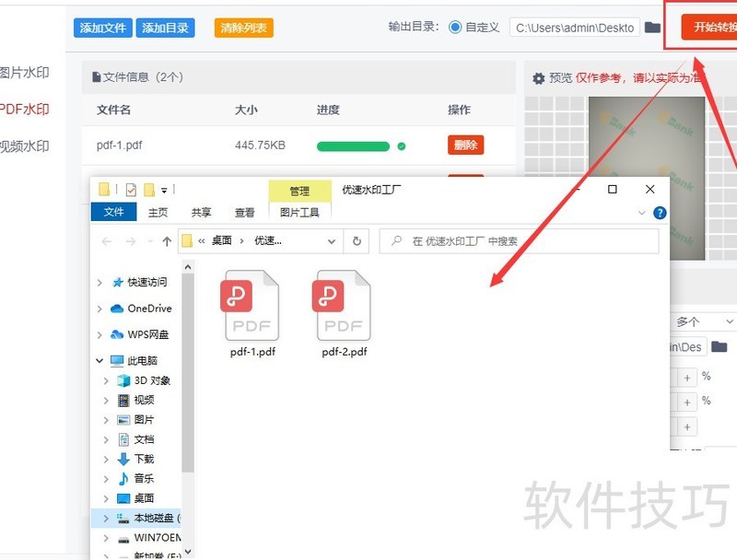Expand the 此电脑 tree node
The width and height of the screenshot is (737, 560).
click(100, 360)
